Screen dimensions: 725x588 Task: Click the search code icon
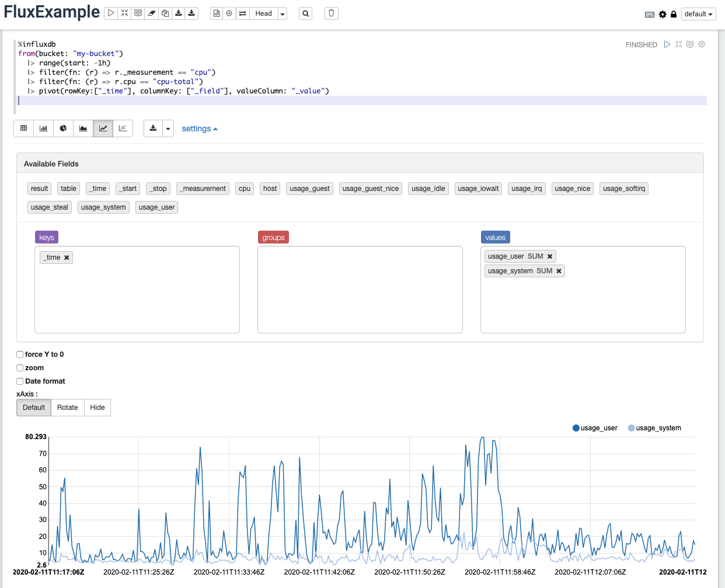(x=306, y=13)
